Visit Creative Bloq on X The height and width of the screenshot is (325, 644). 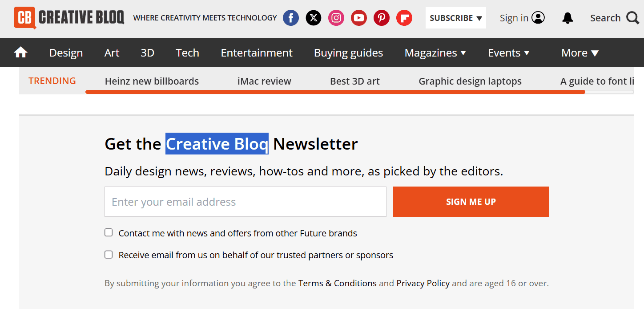point(314,18)
